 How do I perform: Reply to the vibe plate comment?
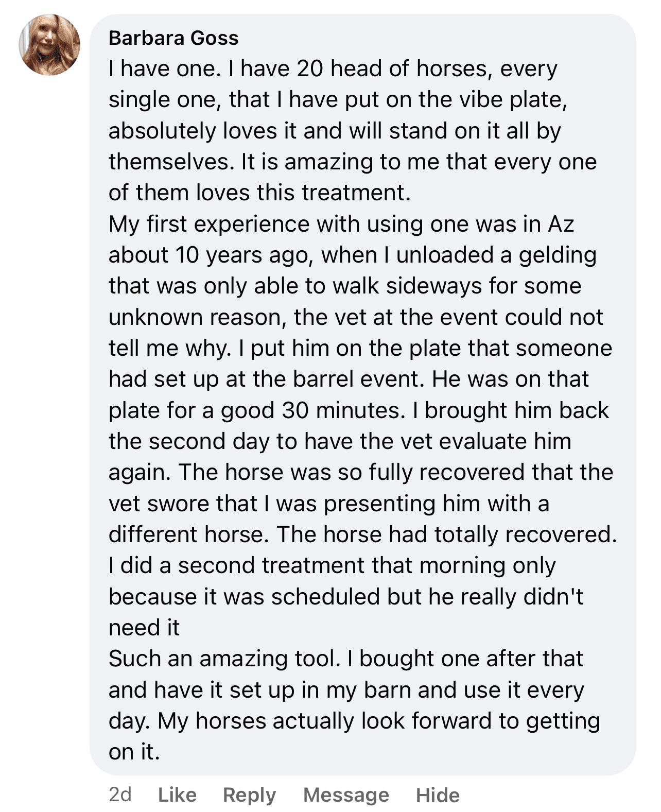(249, 794)
